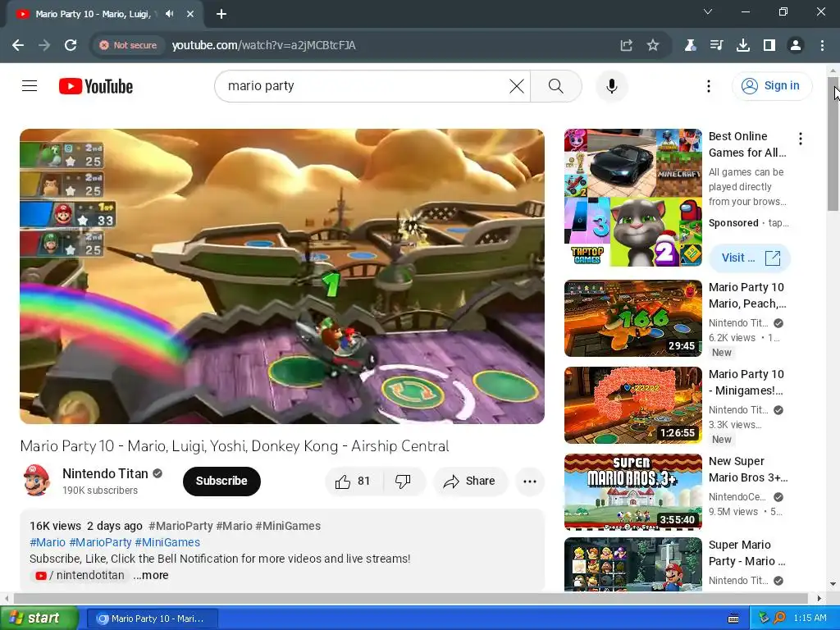Click the vertical page scrollbar thumb
Screen dimensions: 840x630
tap(833, 144)
